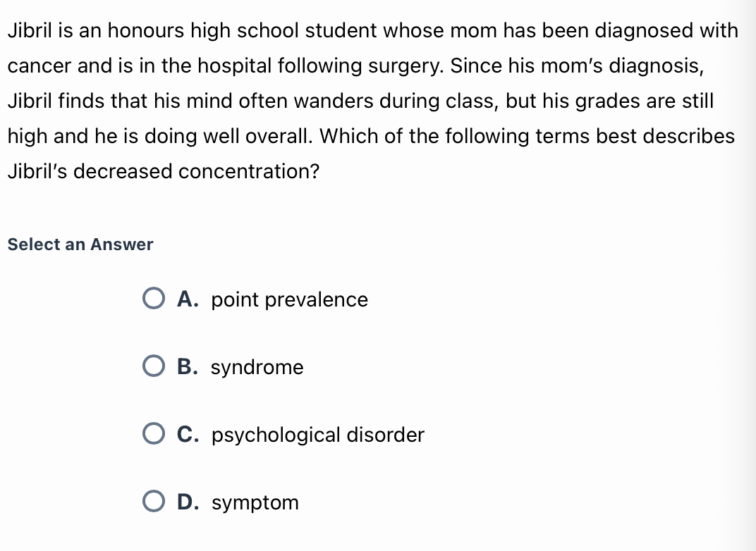
Task: Choose the radio button beside syndrome
Action: [154, 366]
